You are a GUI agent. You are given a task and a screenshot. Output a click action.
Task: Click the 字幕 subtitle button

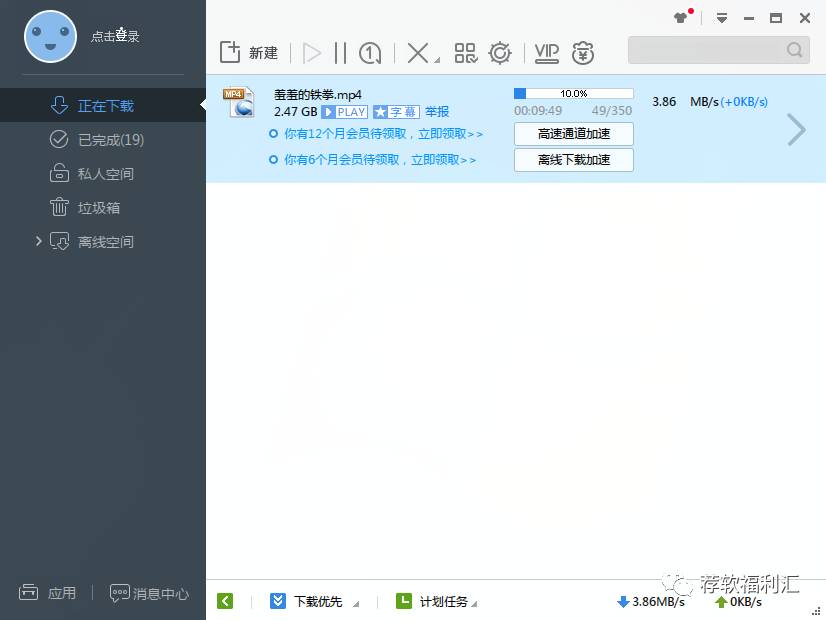(396, 112)
